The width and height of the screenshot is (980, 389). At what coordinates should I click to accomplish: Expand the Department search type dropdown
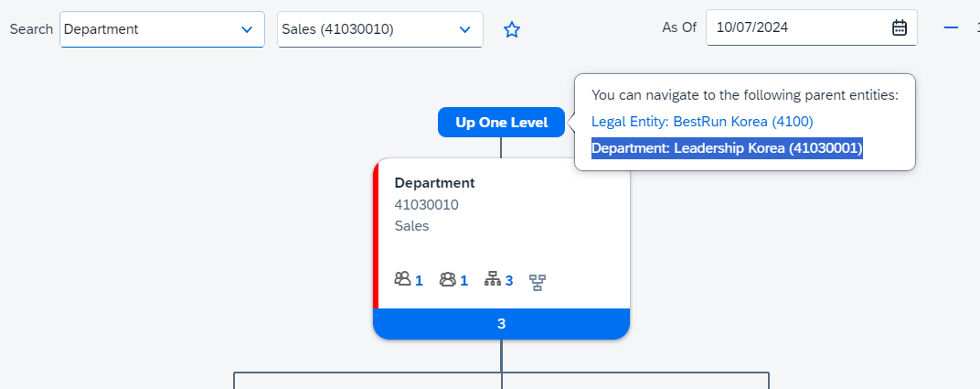click(x=247, y=29)
